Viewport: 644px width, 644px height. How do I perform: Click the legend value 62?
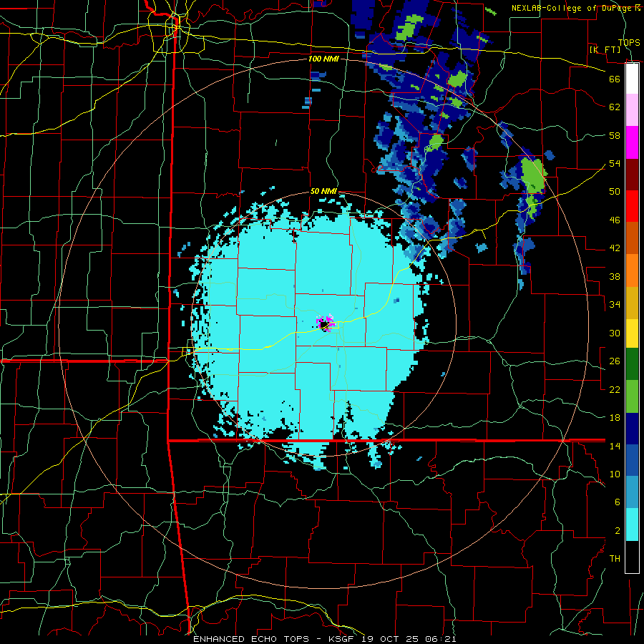pyautogui.click(x=615, y=107)
